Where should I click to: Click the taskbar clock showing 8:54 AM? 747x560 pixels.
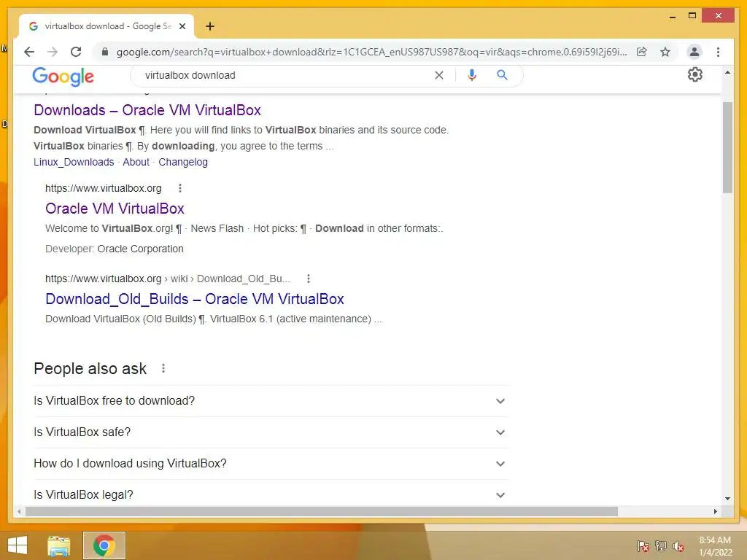[x=715, y=545]
